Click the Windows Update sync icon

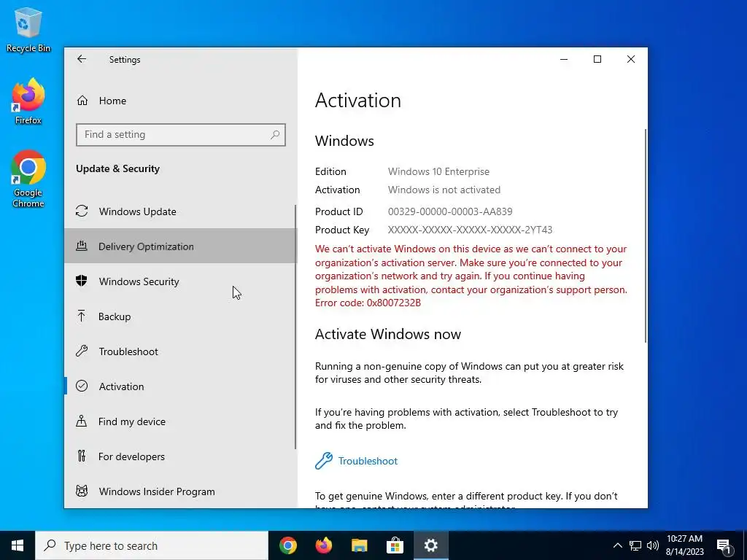[82, 211]
